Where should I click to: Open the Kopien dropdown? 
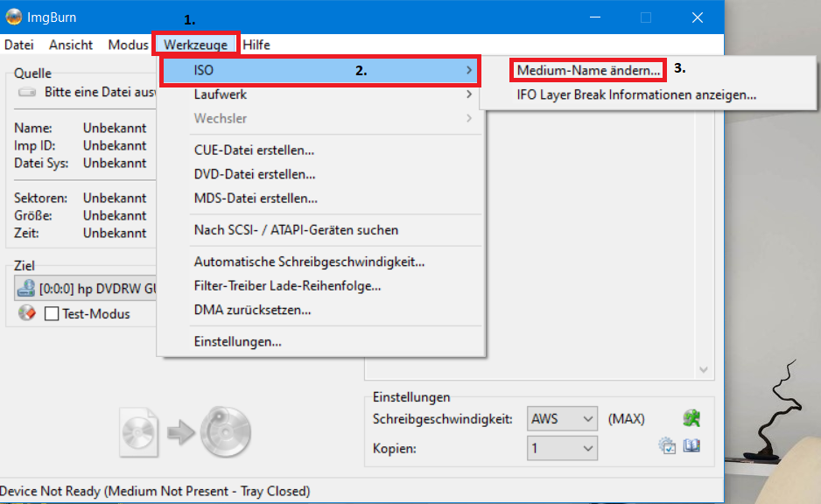562,449
